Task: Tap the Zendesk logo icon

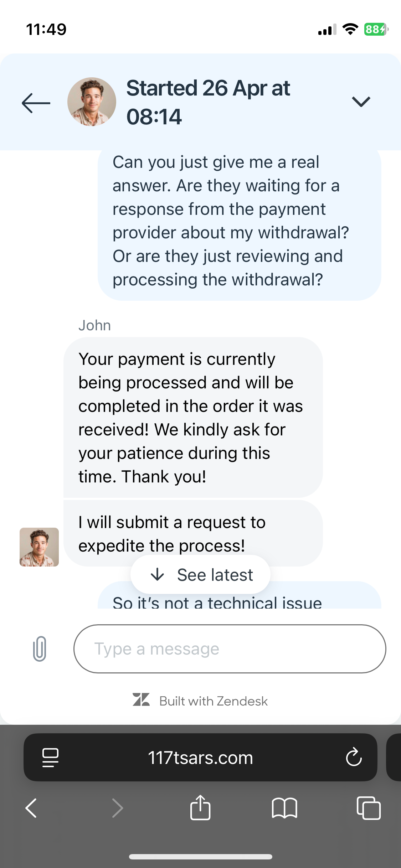Action: point(141,699)
